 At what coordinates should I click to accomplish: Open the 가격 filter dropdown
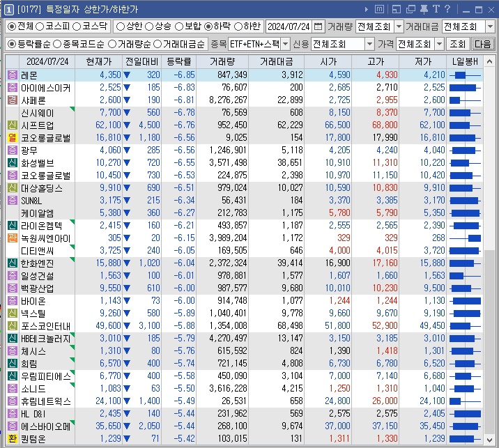440,44
